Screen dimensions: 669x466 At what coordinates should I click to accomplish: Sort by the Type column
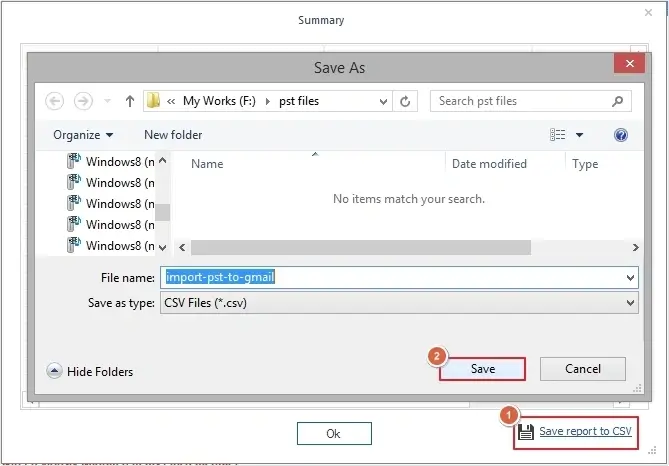coord(585,164)
